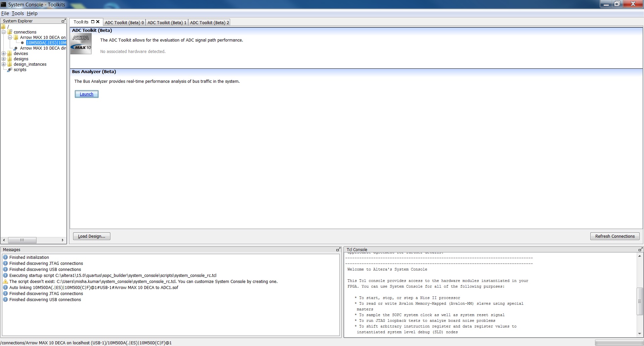Open the Tools menu
Screen dimensions: 644x346
point(18,13)
